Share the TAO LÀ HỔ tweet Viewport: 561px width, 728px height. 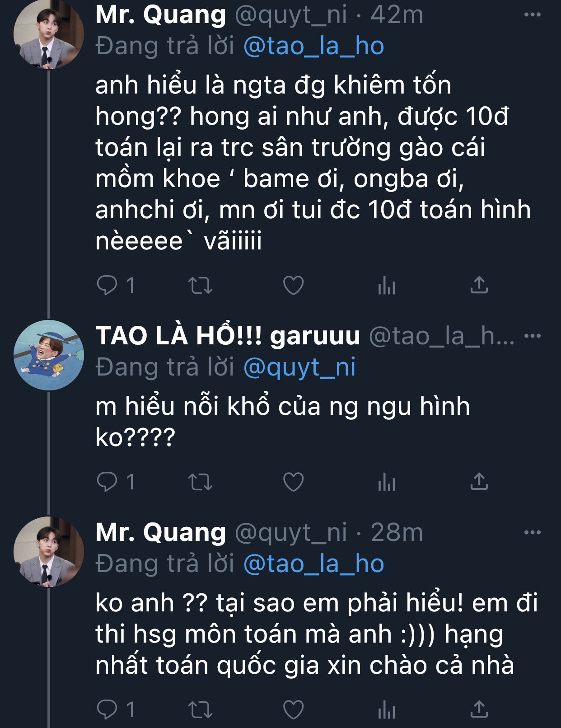(479, 482)
